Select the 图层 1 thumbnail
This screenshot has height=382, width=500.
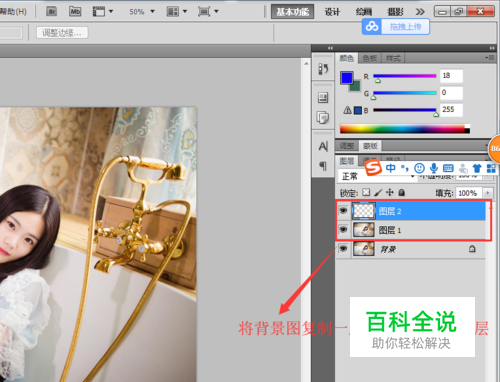[x=364, y=230]
